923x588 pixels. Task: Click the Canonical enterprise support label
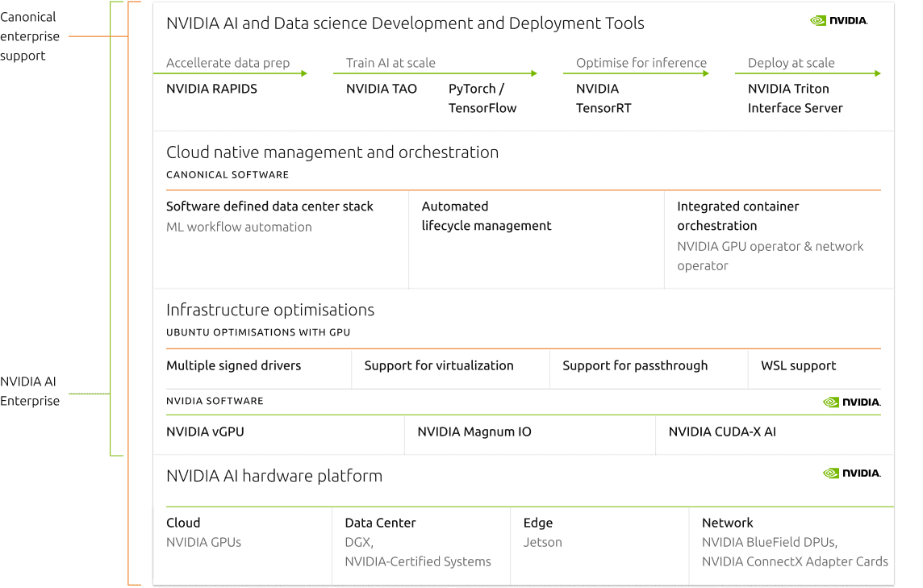30,36
